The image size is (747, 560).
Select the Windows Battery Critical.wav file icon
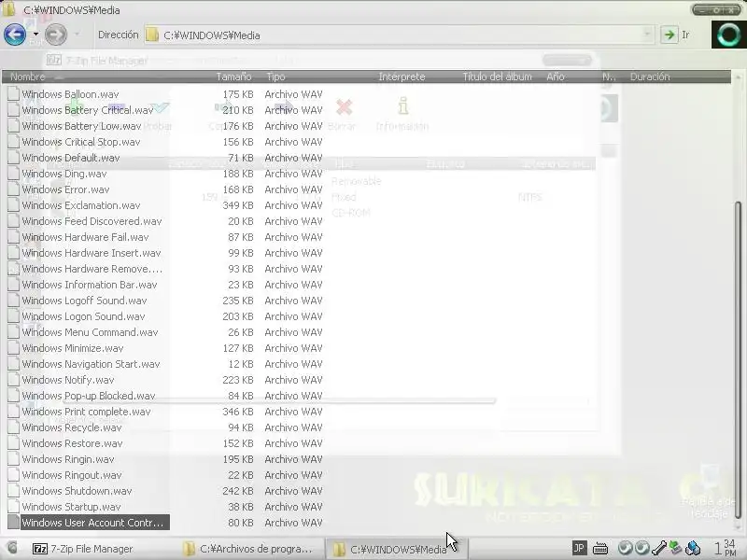[13, 110]
